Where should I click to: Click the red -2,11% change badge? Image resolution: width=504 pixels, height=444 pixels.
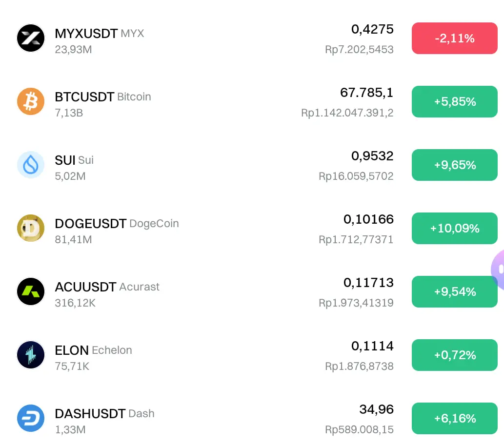pyautogui.click(x=455, y=38)
